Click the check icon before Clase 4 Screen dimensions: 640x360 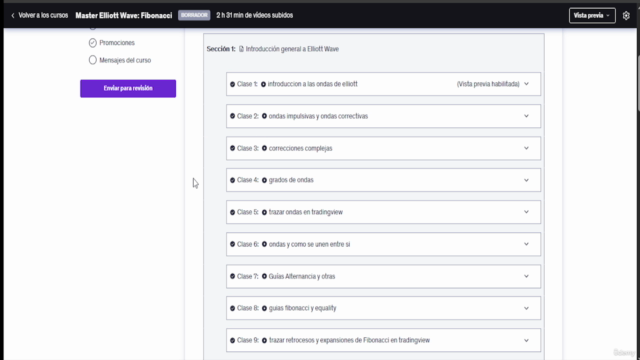point(232,180)
